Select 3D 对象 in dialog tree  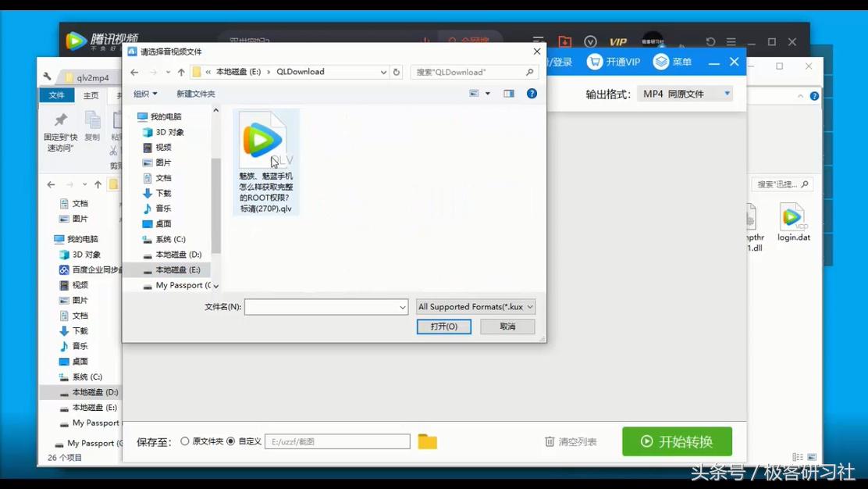(x=169, y=132)
